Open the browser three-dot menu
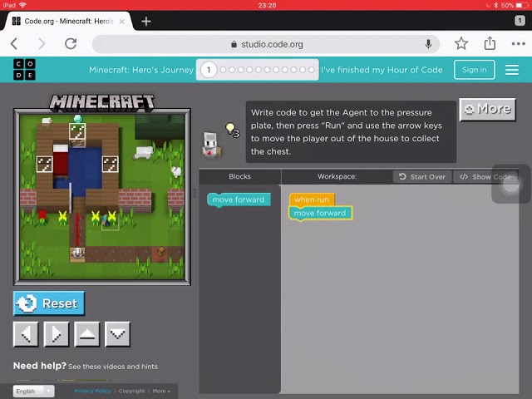Image resolution: width=532 pixels, height=399 pixels. tap(518, 44)
